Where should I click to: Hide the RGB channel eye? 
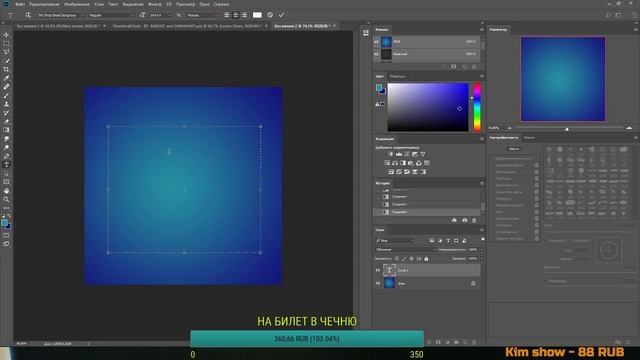click(x=377, y=42)
